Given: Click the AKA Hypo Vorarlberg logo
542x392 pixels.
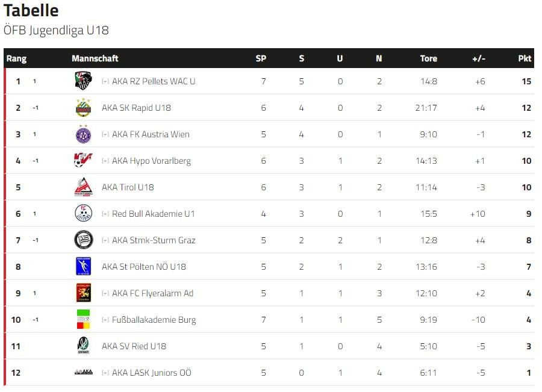Looking at the screenshot, I should pyautogui.click(x=83, y=160).
